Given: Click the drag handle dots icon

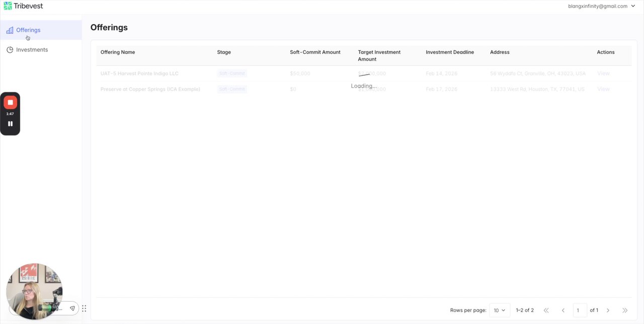Looking at the screenshot, I should point(84,308).
